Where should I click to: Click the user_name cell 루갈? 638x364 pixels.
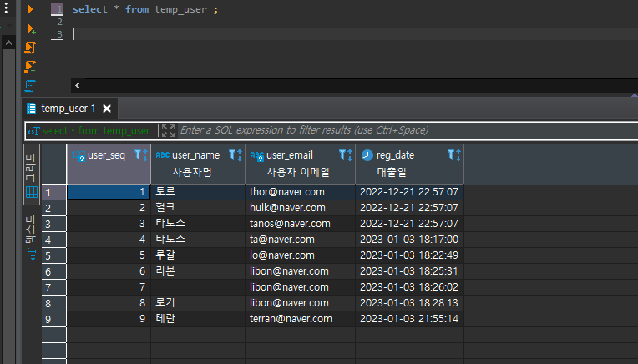(x=198, y=255)
